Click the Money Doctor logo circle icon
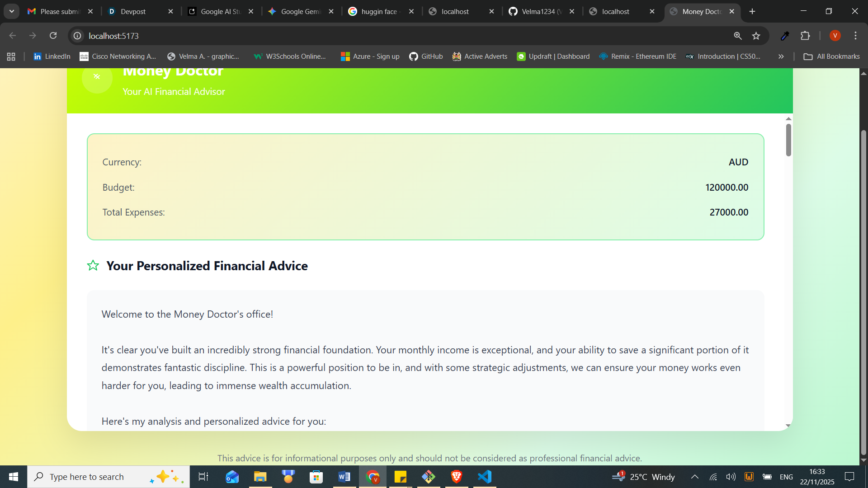Image resolution: width=868 pixels, height=488 pixels. coord(97,78)
